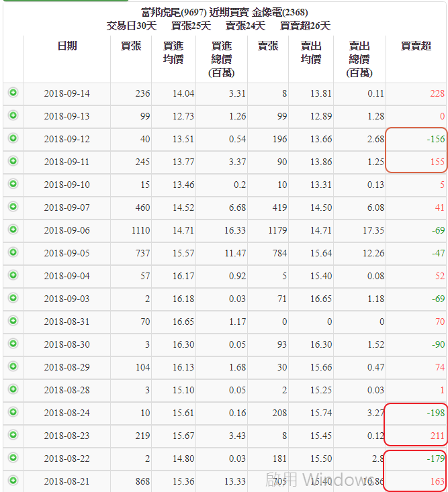Image resolution: width=448 pixels, height=492 pixels.
Task: Expand the 2018-09-07 row icon
Action: click(13, 207)
